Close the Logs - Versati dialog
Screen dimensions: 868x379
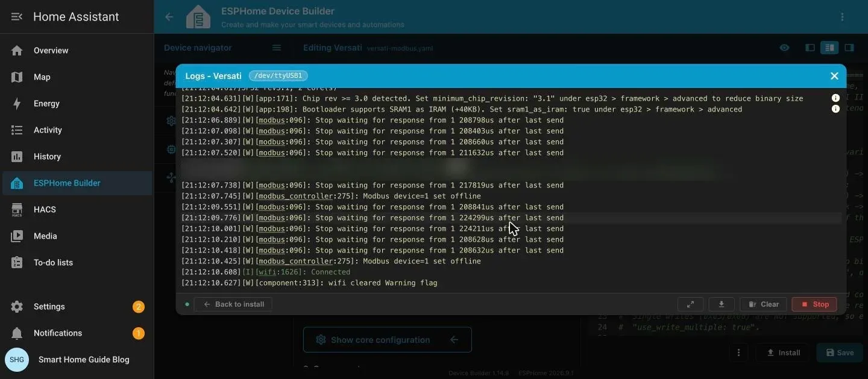click(x=834, y=76)
